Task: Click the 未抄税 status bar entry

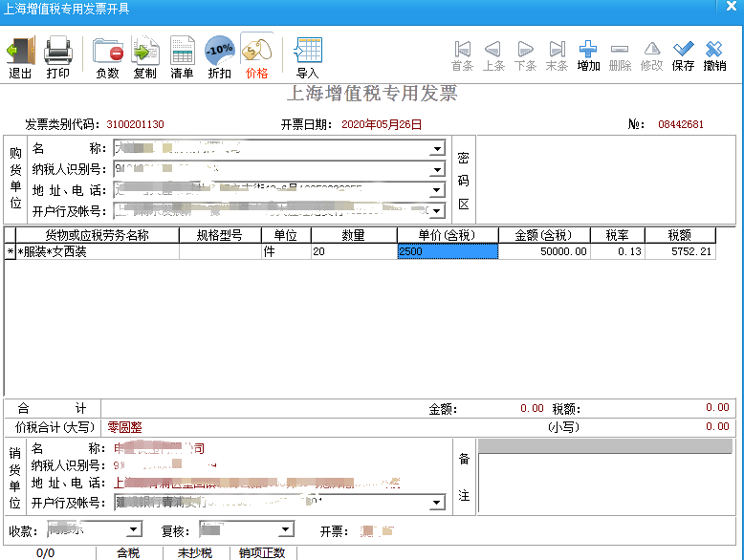Action: [x=195, y=553]
